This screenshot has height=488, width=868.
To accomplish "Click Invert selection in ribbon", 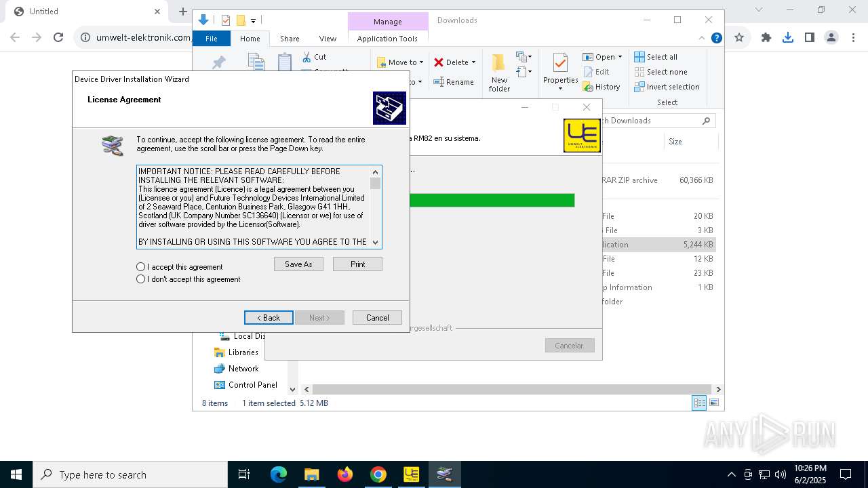I will [667, 87].
